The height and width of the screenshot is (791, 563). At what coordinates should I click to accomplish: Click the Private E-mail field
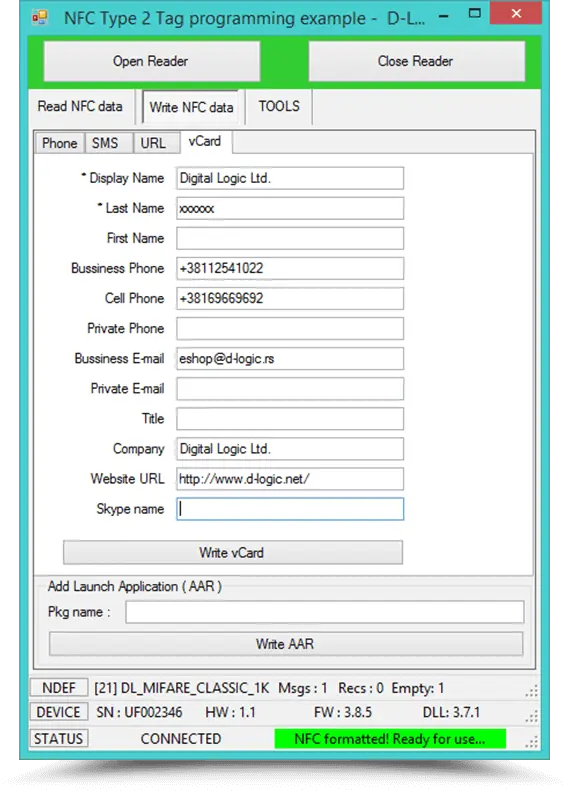click(290, 388)
